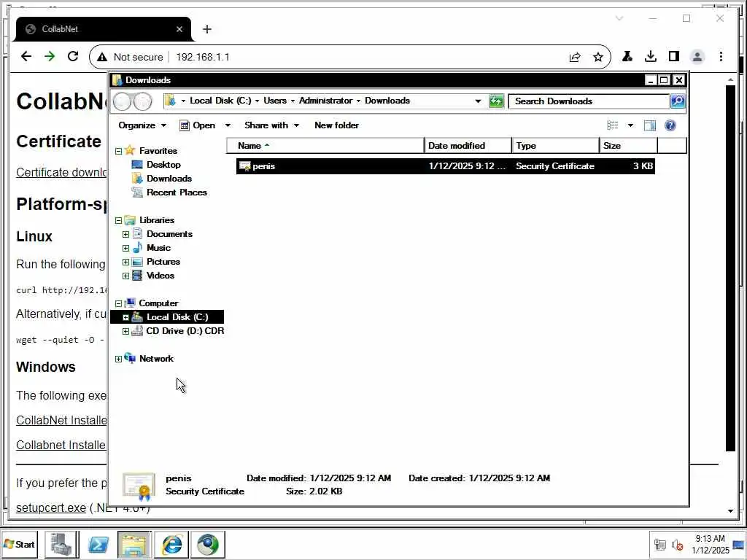This screenshot has height=560, width=747.
Task: Click the change view icon in Explorer
Action: click(x=613, y=125)
